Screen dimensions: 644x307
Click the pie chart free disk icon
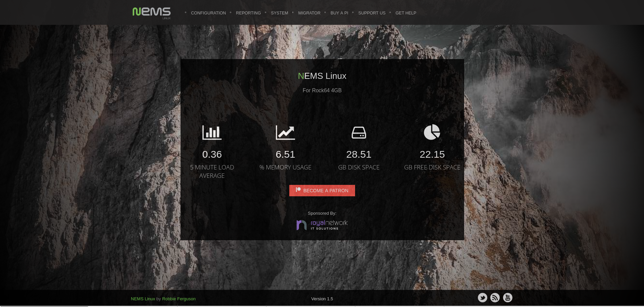pyautogui.click(x=432, y=132)
